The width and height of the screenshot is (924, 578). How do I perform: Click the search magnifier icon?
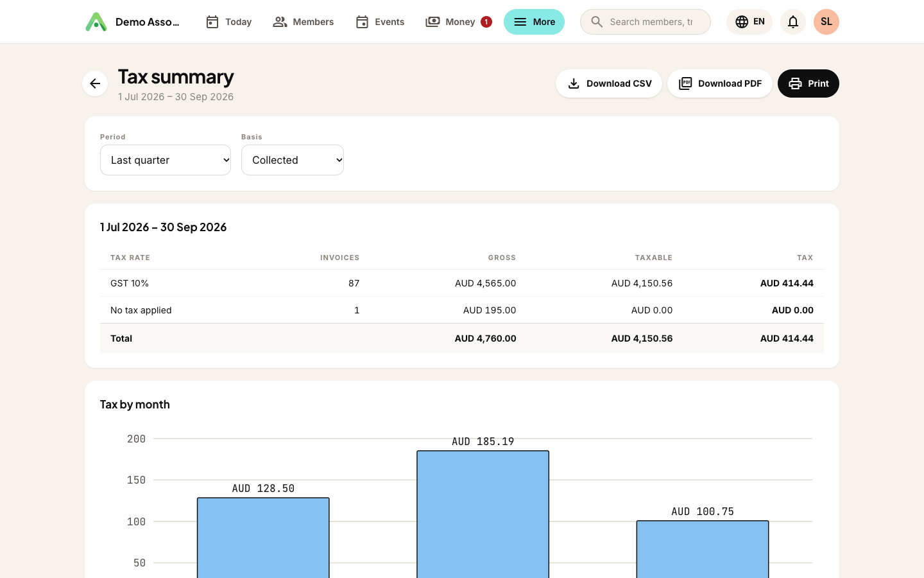(x=597, y=22)
